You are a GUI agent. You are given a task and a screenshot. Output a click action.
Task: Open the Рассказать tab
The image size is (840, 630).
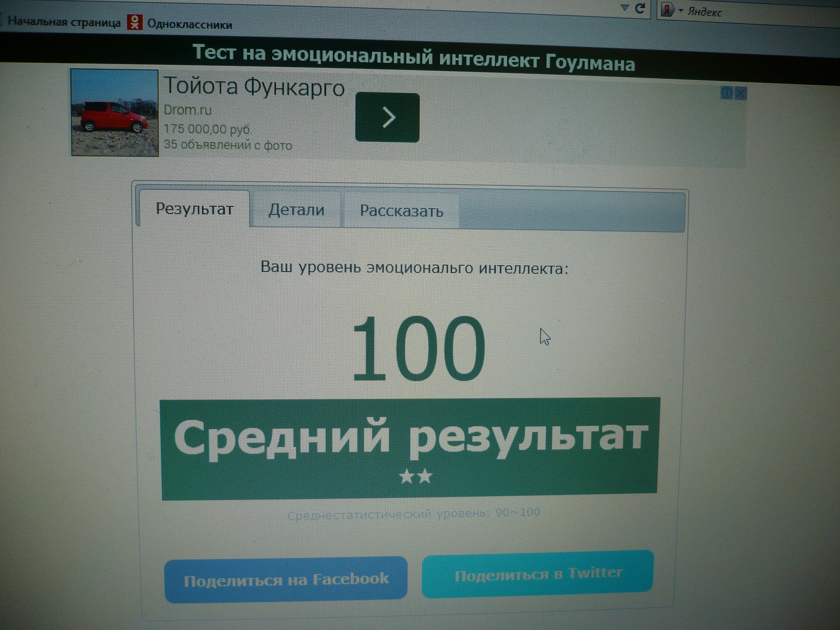[401, 211]
